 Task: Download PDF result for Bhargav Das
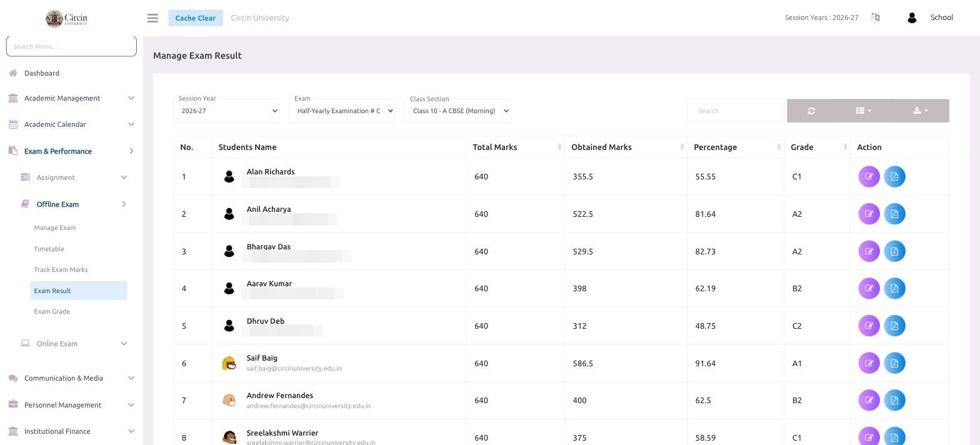coord(894,251)
